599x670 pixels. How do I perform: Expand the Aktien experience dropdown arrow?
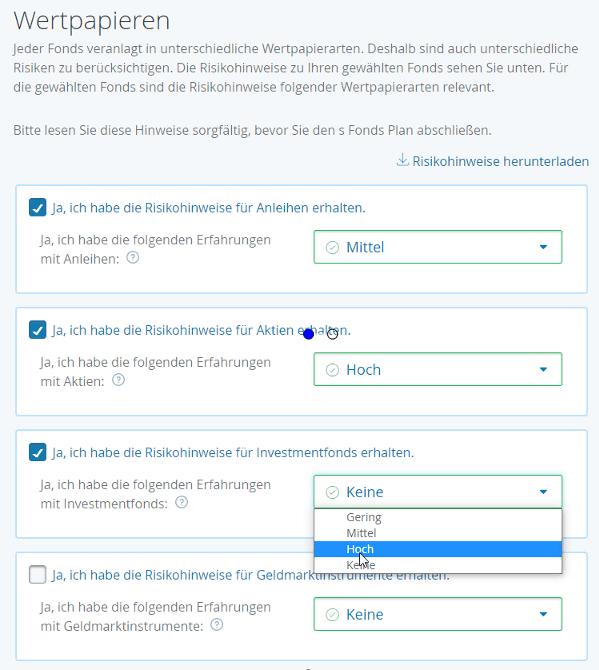543,370
